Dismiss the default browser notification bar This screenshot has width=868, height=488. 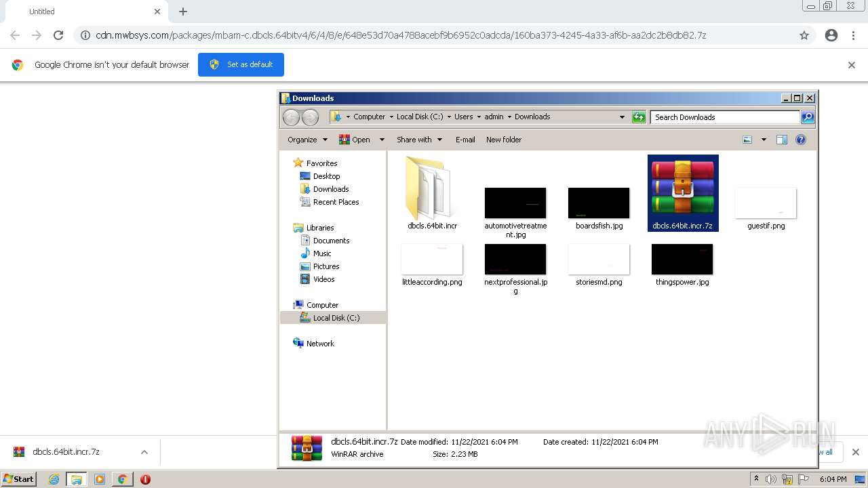pyautogui.click(x=852, y=65)
